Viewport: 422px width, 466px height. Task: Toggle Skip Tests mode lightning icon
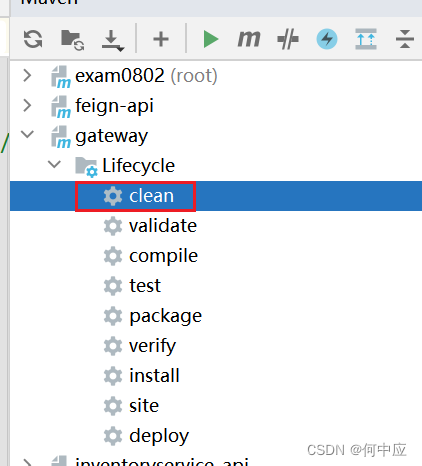pos(327,39)
